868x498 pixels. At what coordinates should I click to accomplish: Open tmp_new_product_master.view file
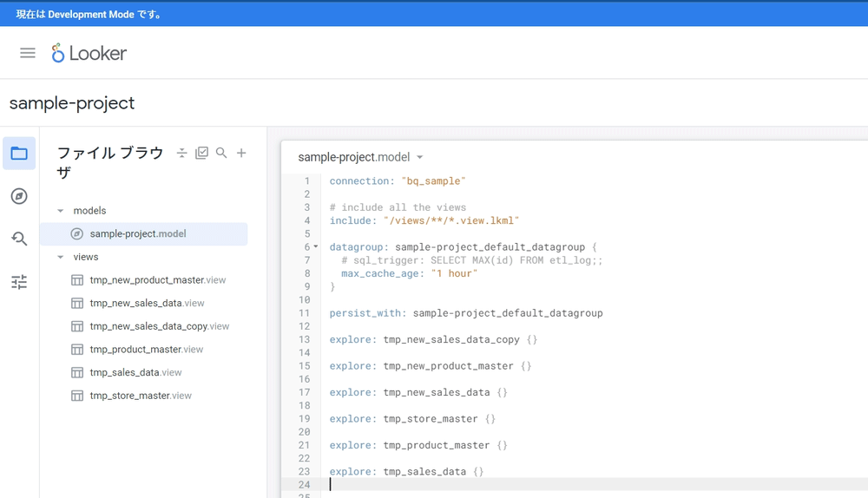pos(157,280)
